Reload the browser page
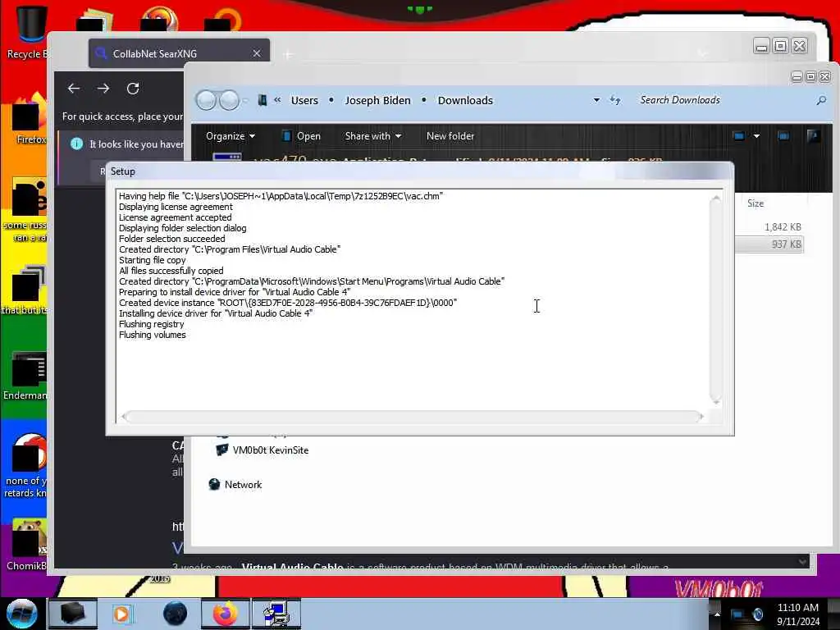 (133, 89)
